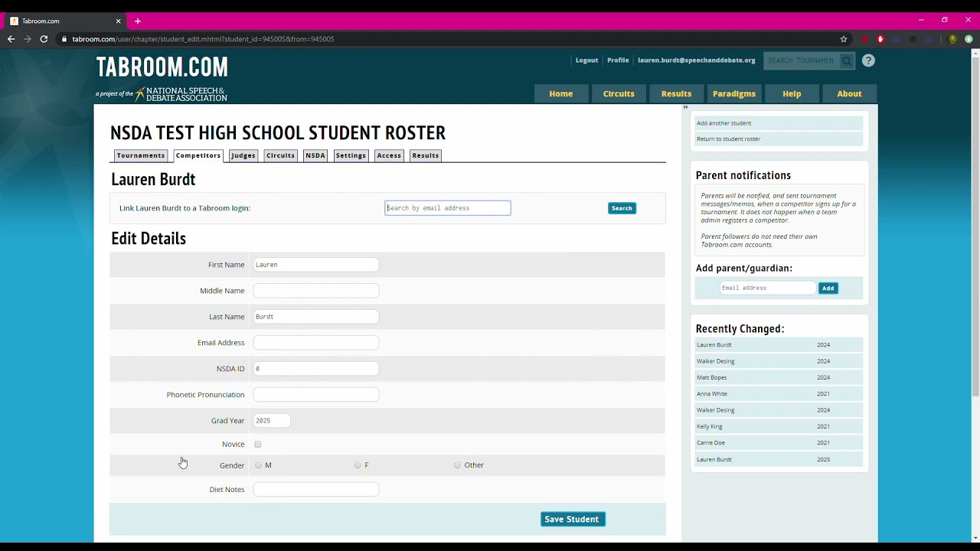This screenshot has height=551, width=980.
Task: Click the Search Tournaments field
Action: click(x=802, y=60)
